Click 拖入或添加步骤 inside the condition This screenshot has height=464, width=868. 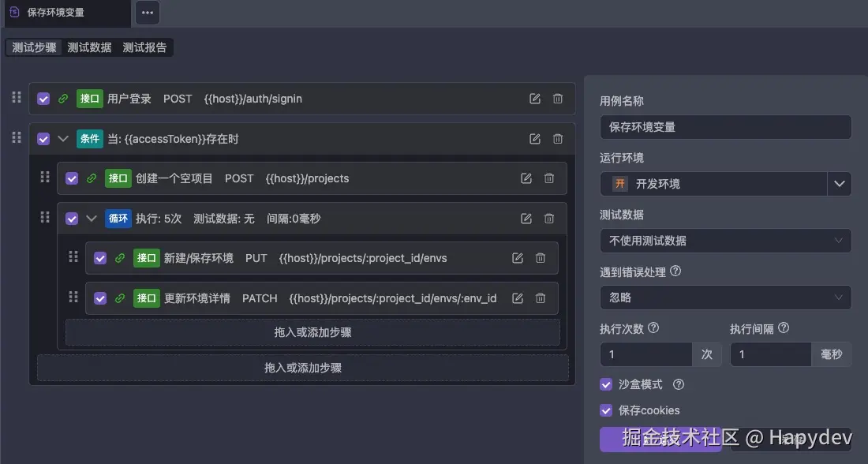pyautogui.click(x=303, y=368)
